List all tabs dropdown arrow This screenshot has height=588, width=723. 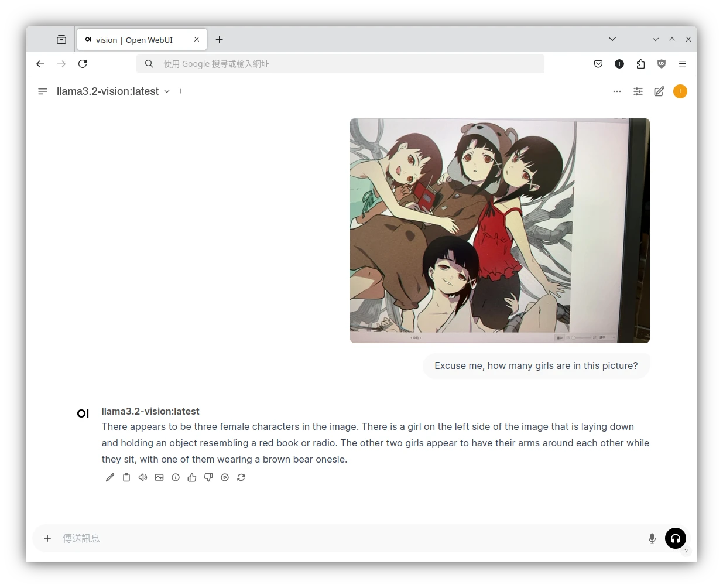(x=612, y=39)
